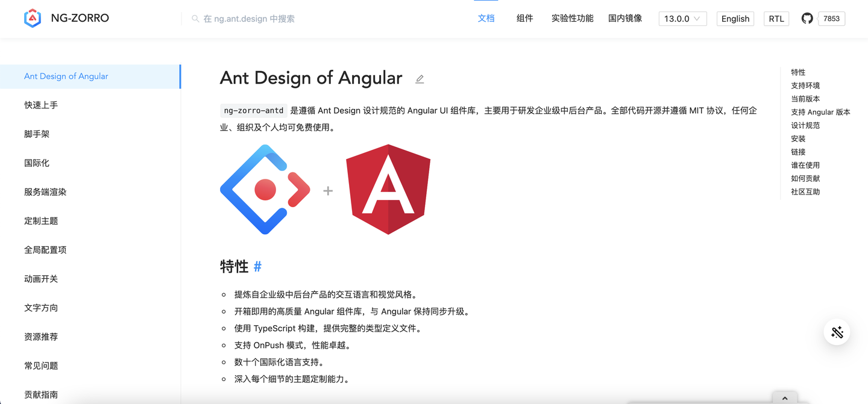Select the 文档 navigation item
The width and height of the screenshot is (868, 404).
[x=486, y=18]
